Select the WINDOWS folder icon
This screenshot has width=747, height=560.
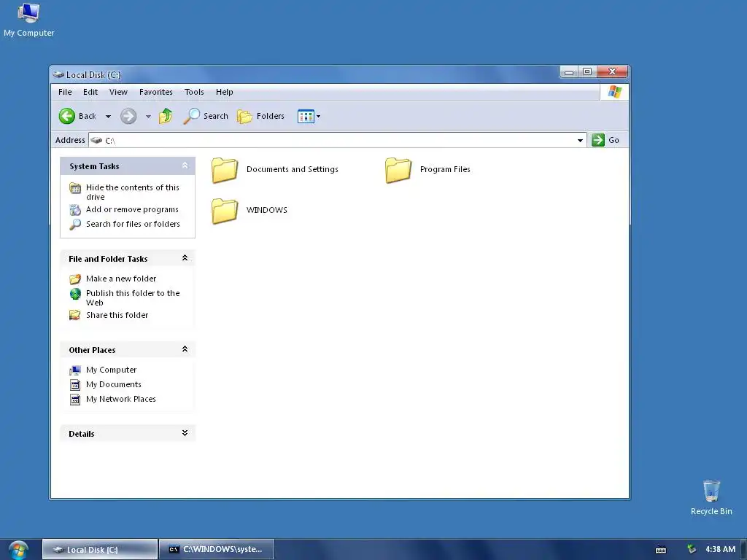[x=225, y=211]
